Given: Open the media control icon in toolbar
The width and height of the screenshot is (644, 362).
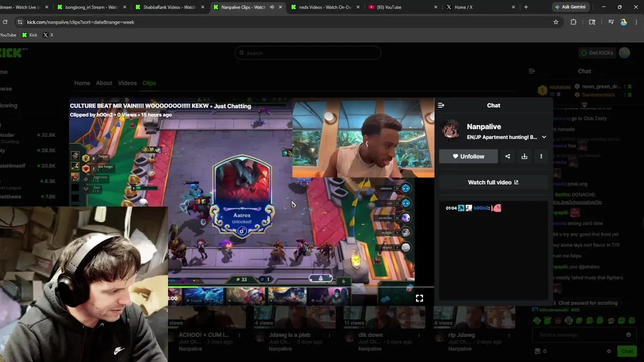Looking at the screenshot, I should [611, 22].
